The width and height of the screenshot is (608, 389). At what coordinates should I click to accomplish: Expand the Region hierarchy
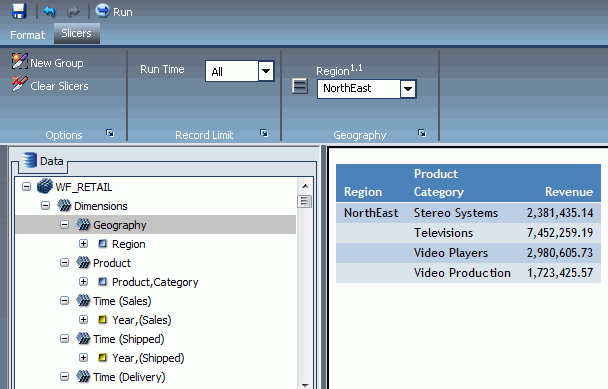(x=83, y=244)
